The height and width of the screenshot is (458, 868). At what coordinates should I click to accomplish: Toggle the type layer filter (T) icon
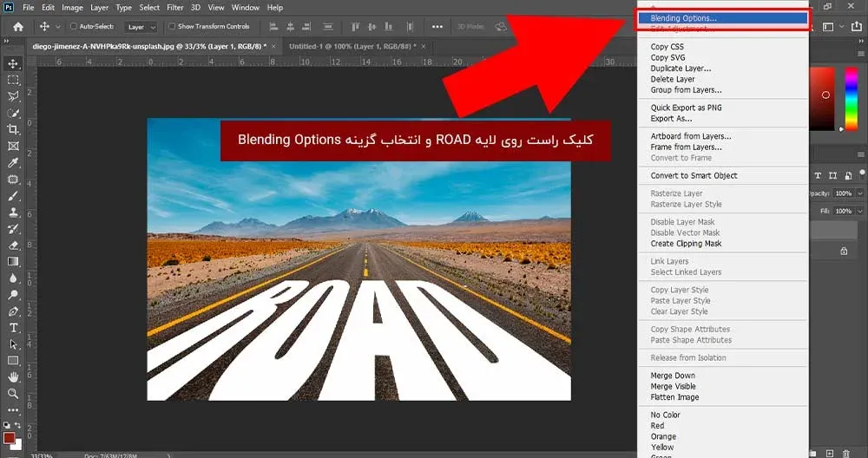pos(818,175)
